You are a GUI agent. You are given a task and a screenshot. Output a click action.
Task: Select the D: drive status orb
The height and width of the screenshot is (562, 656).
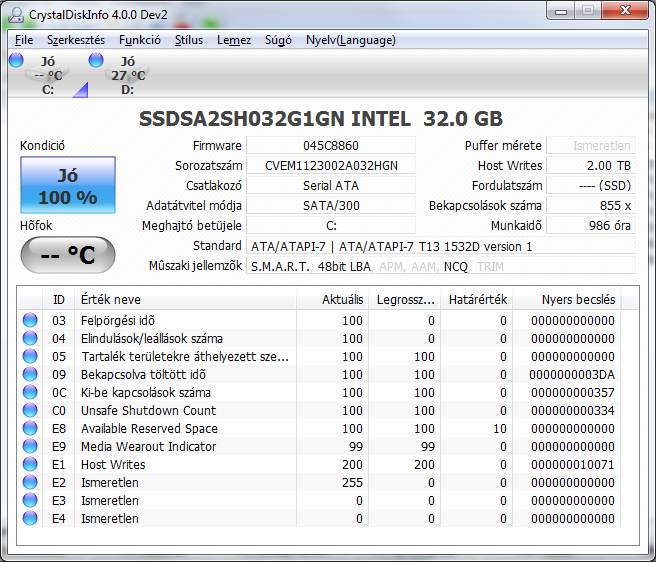point(96,61)
